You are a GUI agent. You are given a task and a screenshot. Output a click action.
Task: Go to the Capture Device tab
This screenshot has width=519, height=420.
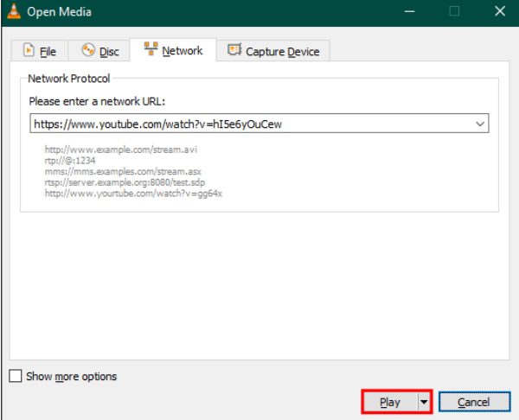273,51
